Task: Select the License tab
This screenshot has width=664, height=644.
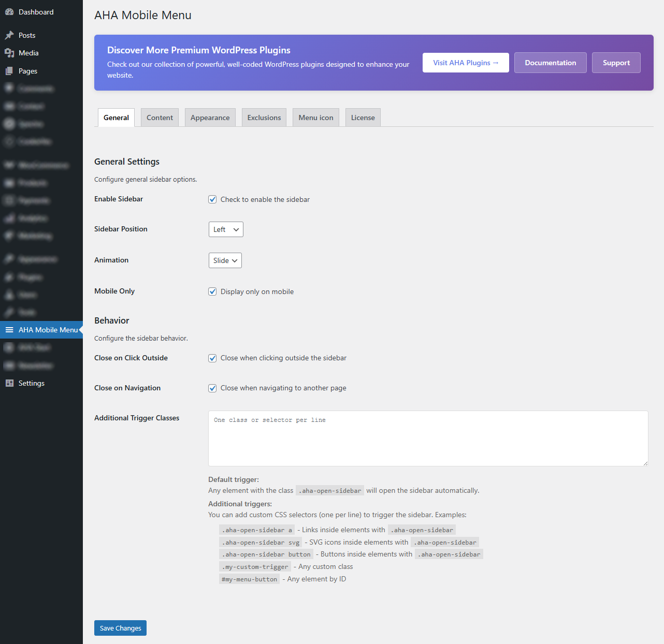Action: [363, 118]
